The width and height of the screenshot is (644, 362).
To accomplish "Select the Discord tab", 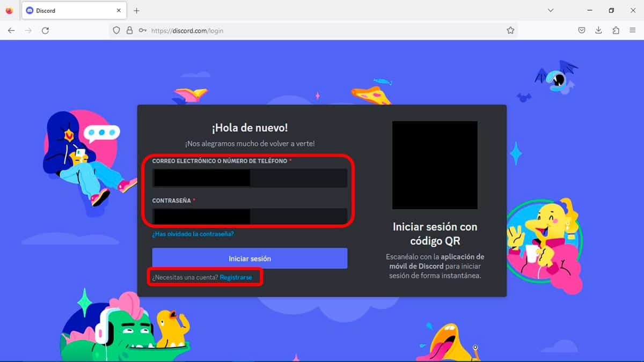I will pyautogui.click(x=74, y=11).
